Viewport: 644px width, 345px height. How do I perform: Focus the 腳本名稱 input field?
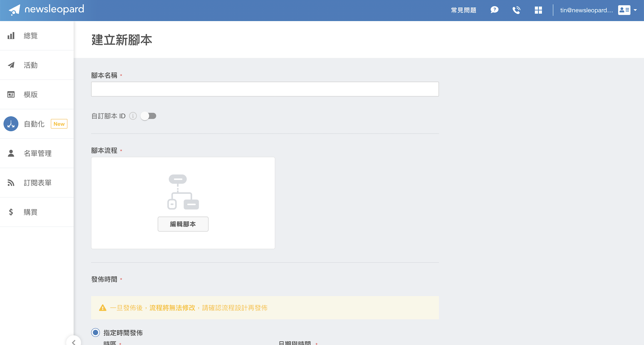point(265,89)
